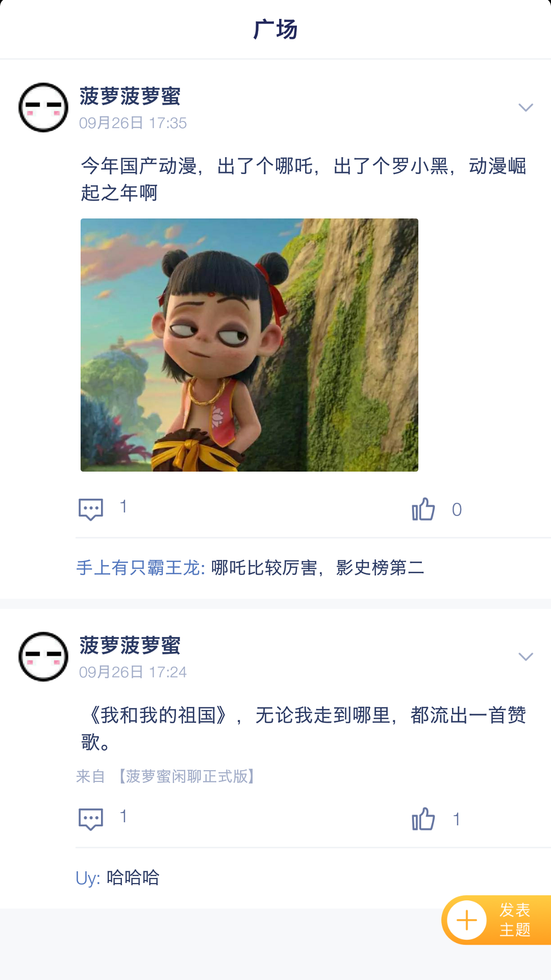This screenshot has height=980, width=551.
Task: Tap 发表主题 button label
Action: [515, 920]
